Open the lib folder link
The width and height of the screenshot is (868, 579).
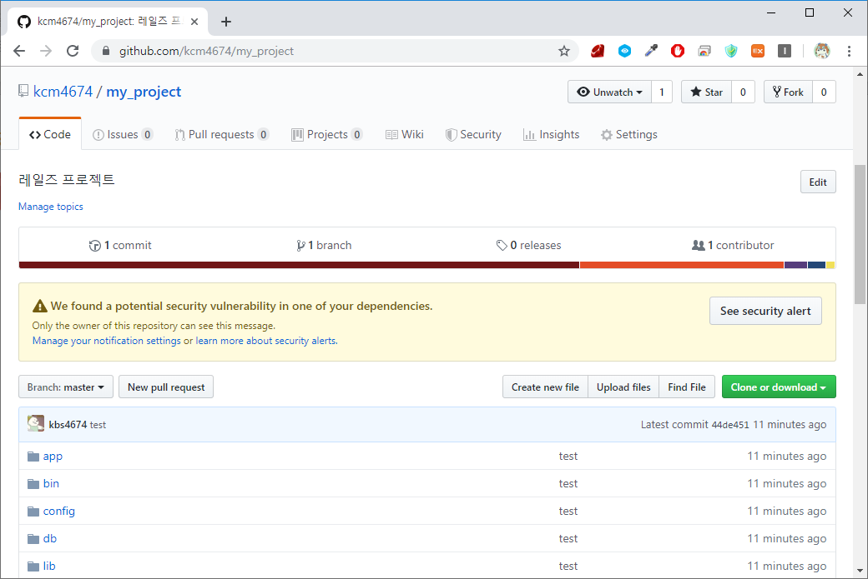tap(49, 566)
